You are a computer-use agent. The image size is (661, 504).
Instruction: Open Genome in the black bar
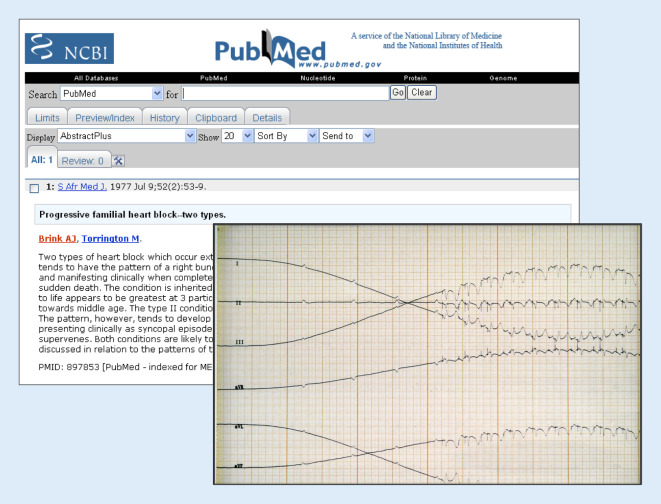pyautogui.click(x=503, y=78)
